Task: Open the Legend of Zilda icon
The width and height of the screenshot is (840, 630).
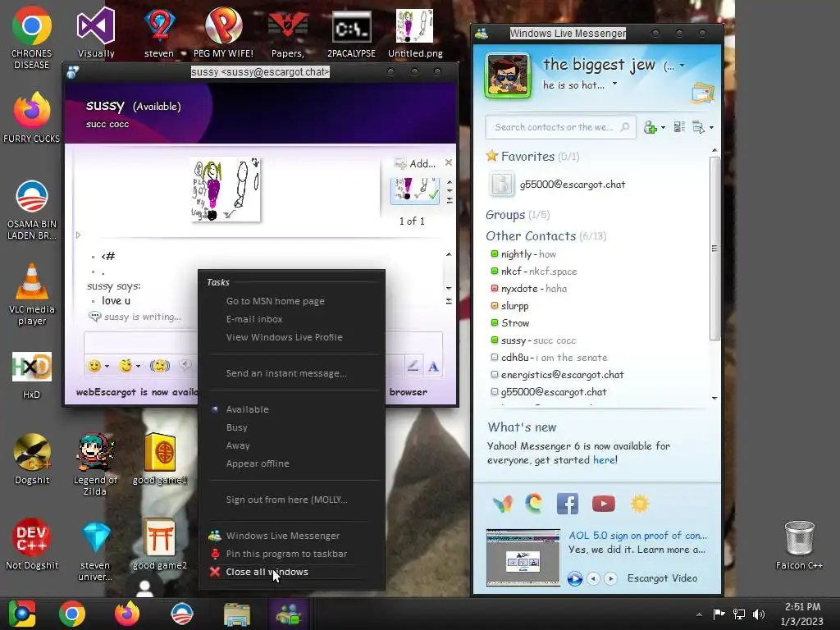Action: pyautogui.click(x=95, y=464)
